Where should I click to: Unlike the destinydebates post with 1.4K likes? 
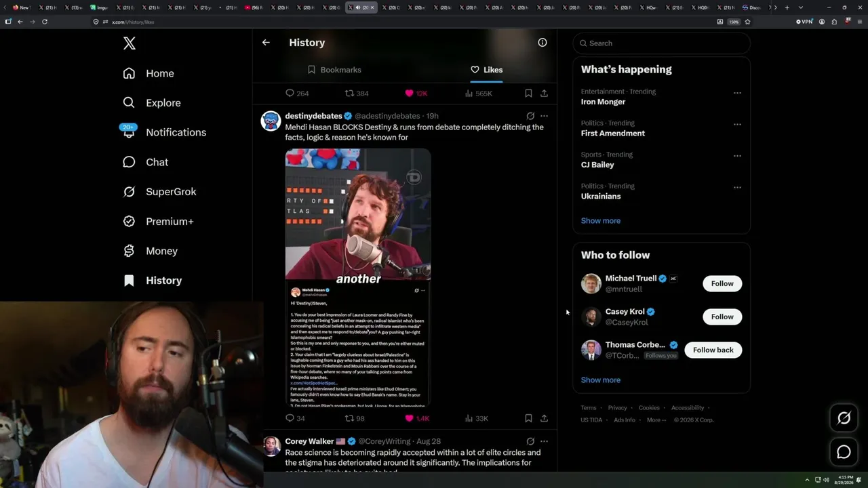(x=417, y=418)
